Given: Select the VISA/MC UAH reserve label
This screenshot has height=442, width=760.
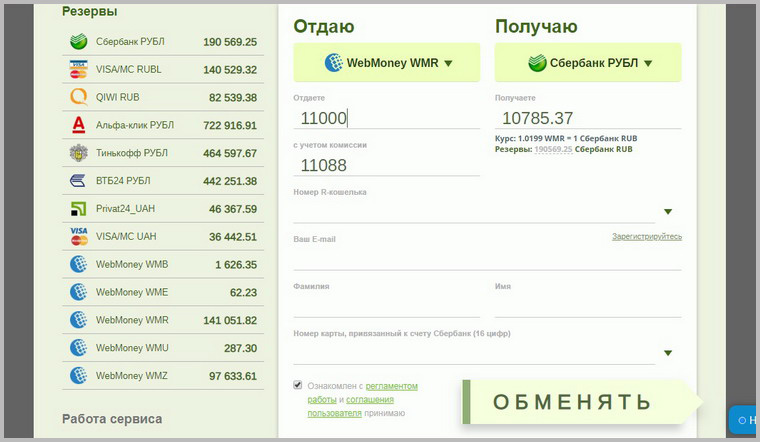Looking at the screenshot, I should 126,236.
